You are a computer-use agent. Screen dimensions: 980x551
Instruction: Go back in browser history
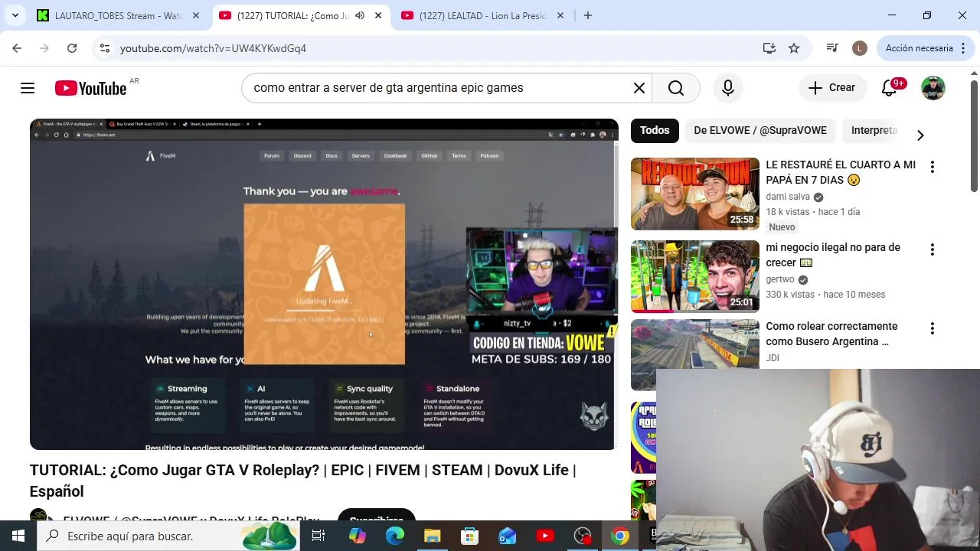point(17,48)
